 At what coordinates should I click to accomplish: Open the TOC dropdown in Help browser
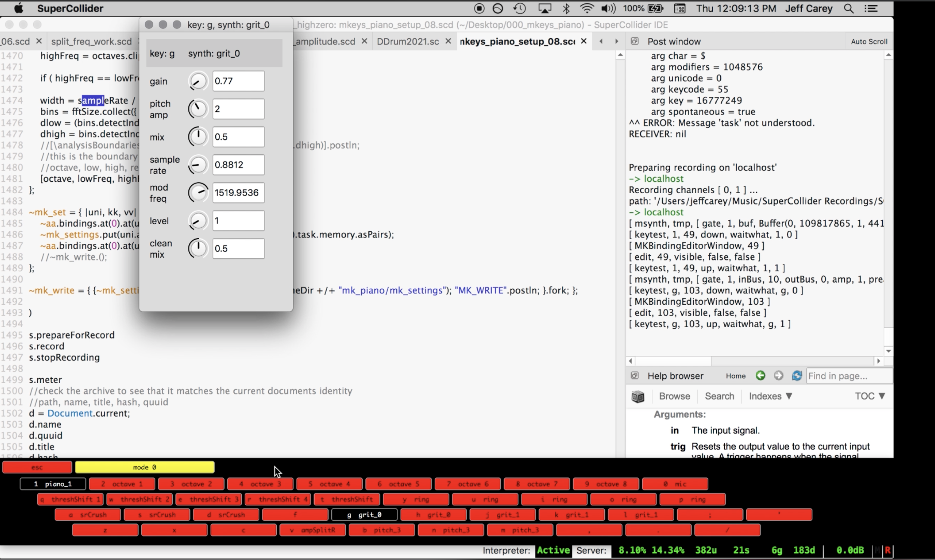pos(870,396)
